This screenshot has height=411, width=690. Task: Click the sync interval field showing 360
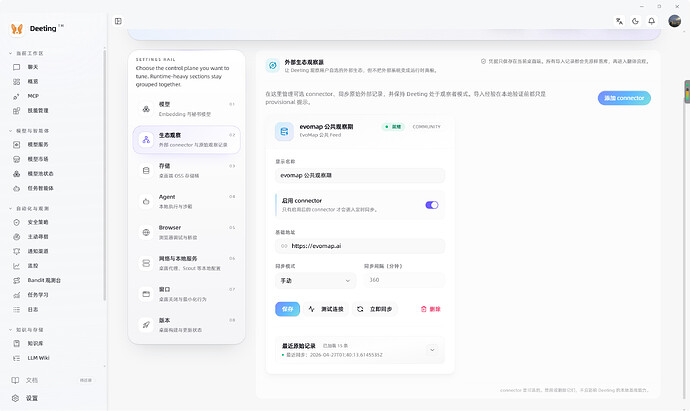coord(404,280)
